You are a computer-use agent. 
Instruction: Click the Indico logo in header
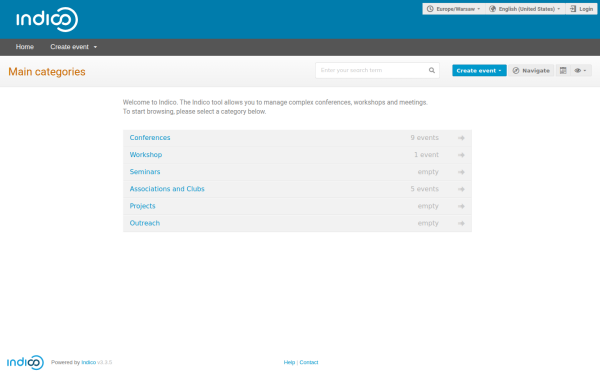(x=47, y=19)
